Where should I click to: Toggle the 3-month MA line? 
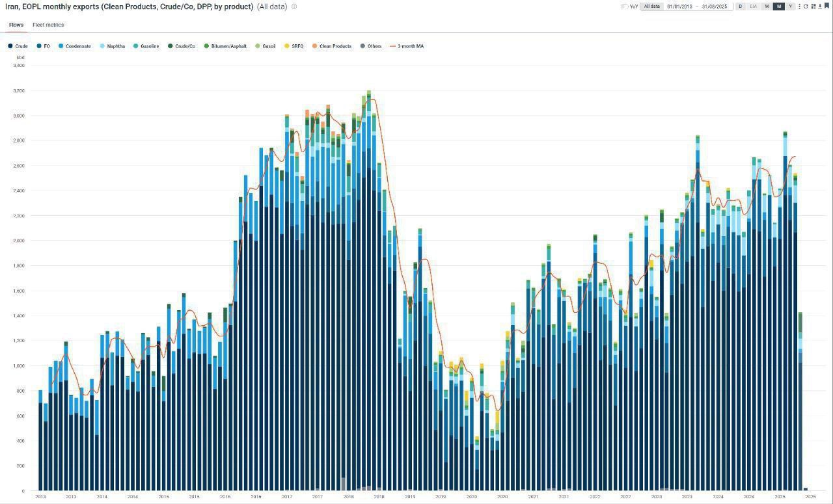click(406, 46)
